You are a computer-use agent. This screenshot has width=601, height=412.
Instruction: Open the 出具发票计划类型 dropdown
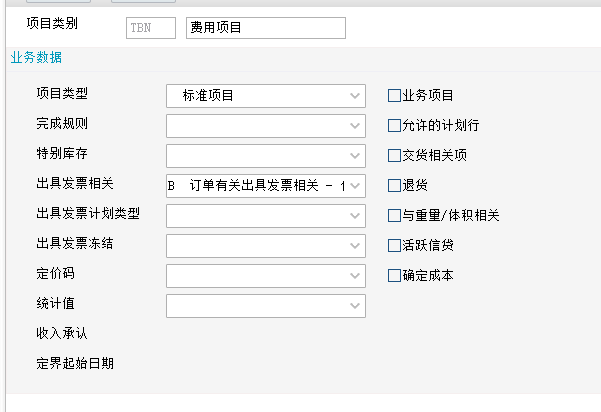tap(266, 216)
